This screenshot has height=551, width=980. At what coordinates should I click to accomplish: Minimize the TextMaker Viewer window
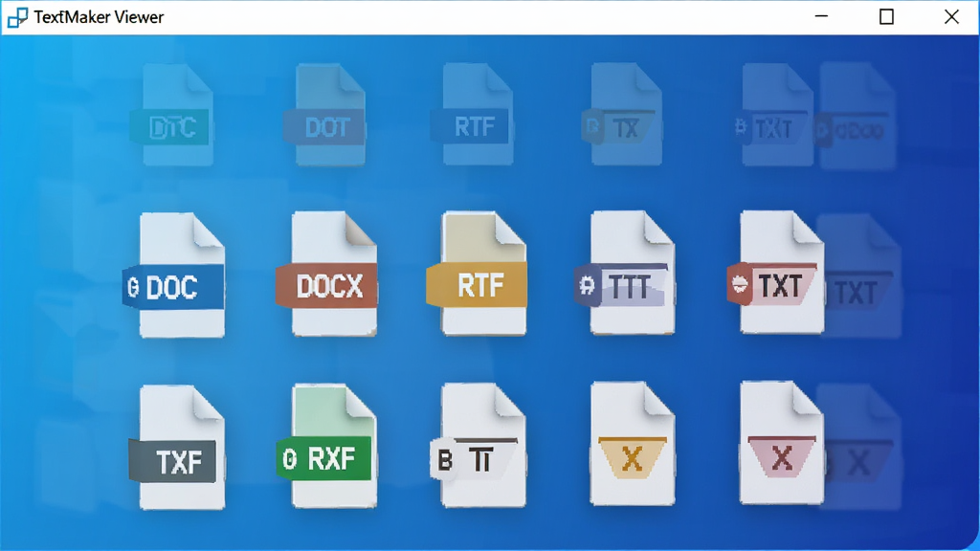click(x=821, y=17)
